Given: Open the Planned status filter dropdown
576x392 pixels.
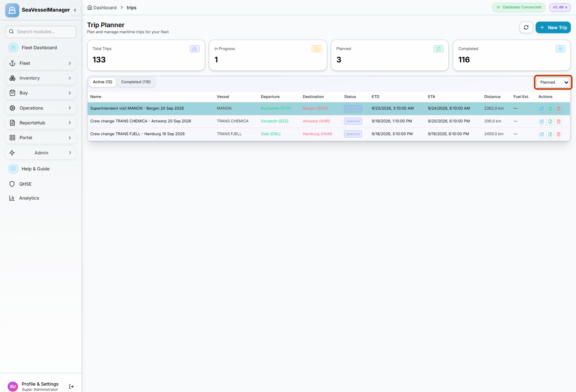Looking at the screenshot, I should point(553,82).
